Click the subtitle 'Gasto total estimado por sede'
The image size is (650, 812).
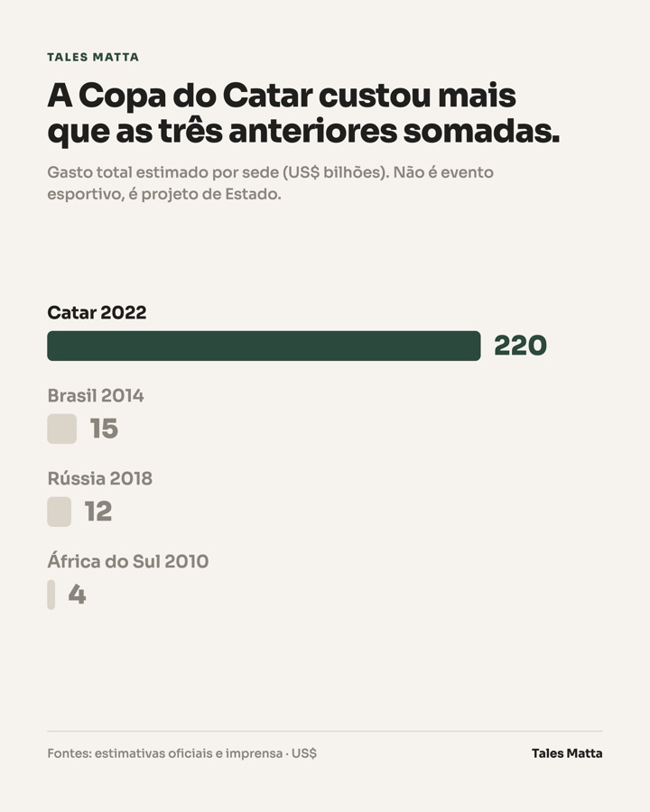pyautogui.click(x=165, y=172)
